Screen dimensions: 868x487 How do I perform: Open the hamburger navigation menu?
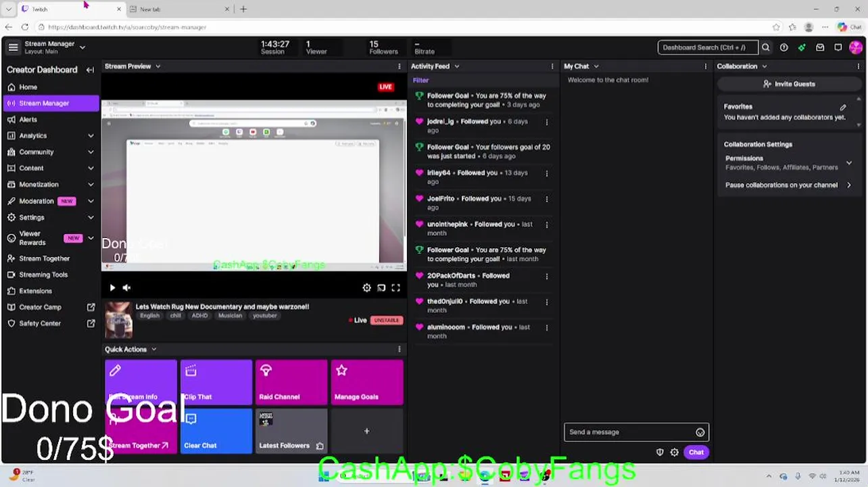pos(13,47)
